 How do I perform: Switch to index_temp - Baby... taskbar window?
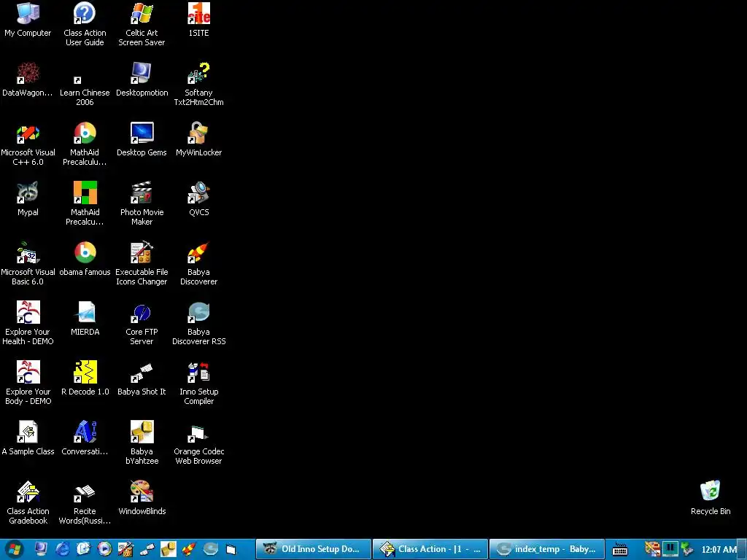pyautogui.click(x=547, y=549)
